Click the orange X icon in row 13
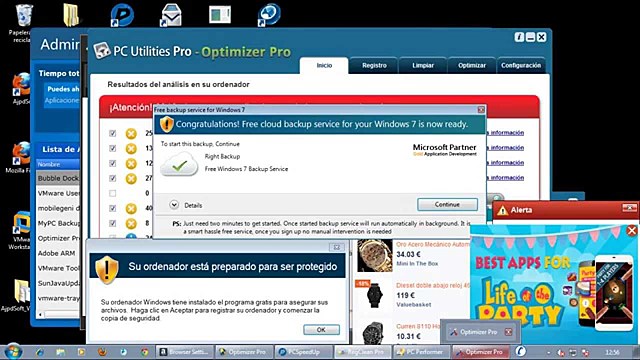 [131, 149]
